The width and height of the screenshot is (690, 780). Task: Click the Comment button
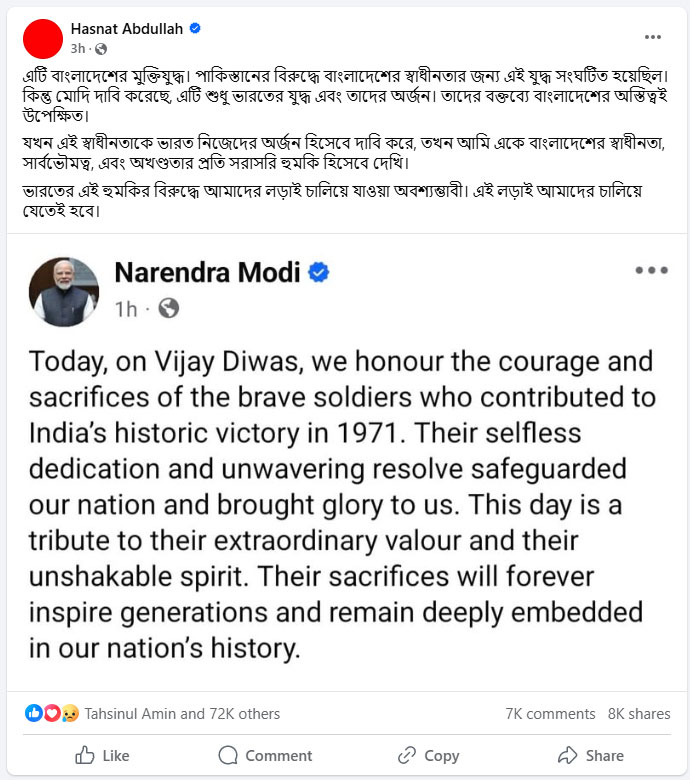point(266,755)
